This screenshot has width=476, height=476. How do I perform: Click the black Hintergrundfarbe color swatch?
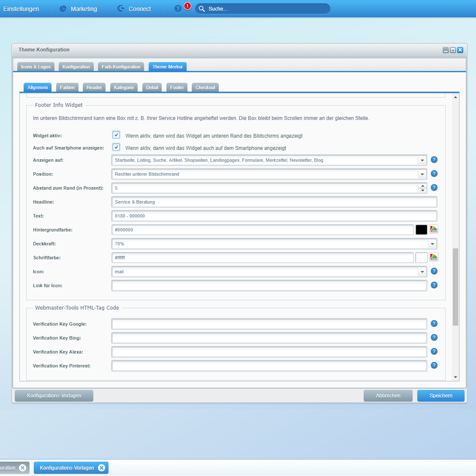click(x=421, y=230)
